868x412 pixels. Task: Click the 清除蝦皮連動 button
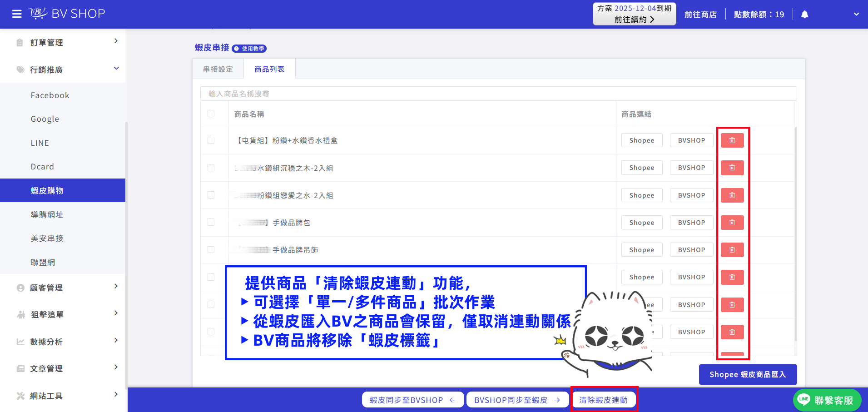tap(604, 400)
